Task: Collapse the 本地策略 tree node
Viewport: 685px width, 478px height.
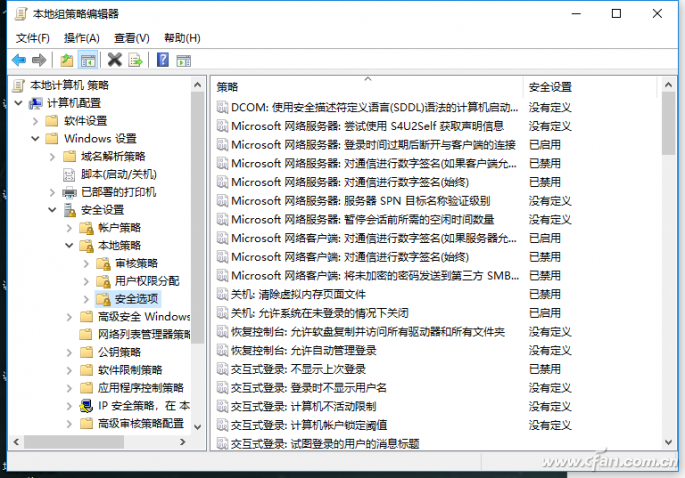Action: [x=69, y=246]
